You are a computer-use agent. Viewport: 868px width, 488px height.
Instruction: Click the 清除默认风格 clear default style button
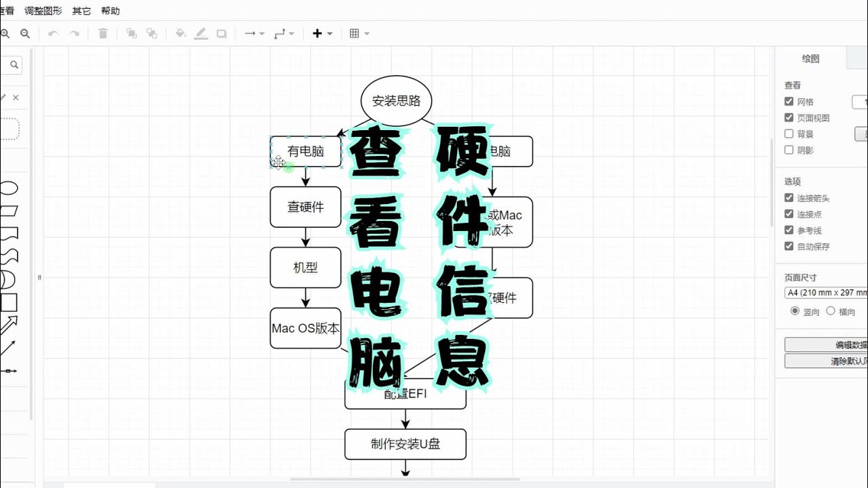pos(826,361)
